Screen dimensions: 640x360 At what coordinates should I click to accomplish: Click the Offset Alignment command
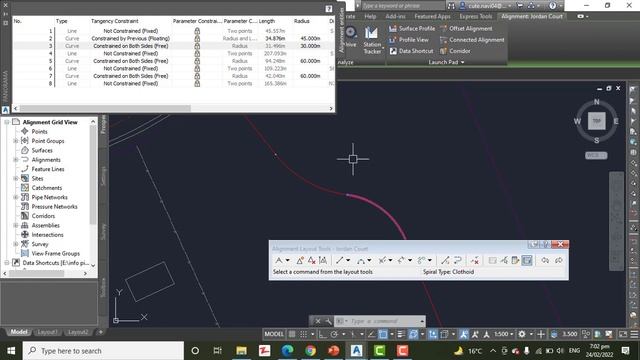click(x=466, y=29)
